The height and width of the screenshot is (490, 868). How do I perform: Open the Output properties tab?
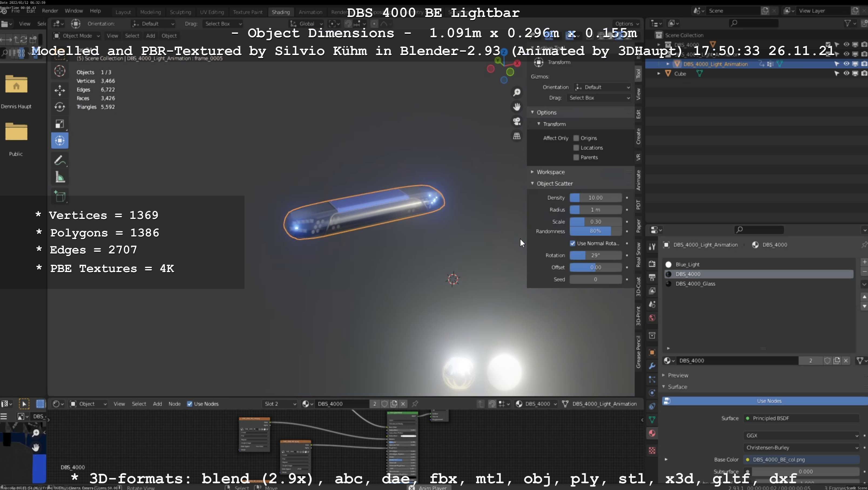point(652,277)
